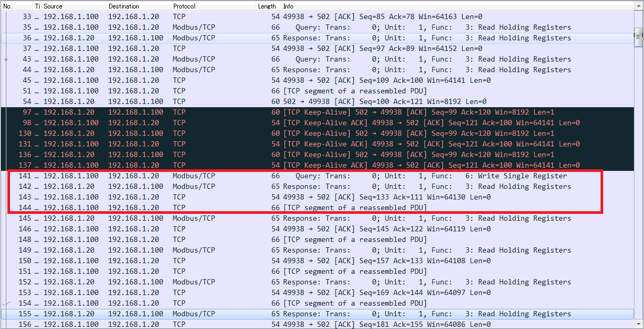Screen dimensions: 644x329
Task: Select packet 146 ACK Seq=145 row
Action: point(317,229)
